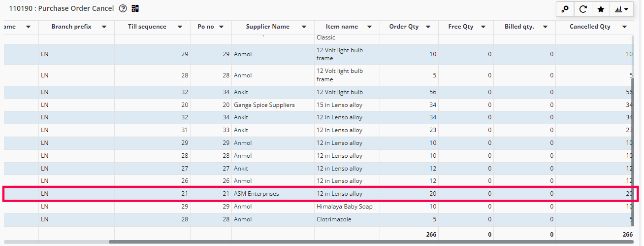Select the ASM Enterprises supplier cell
The height and width of the screenshot is (246, 644).
[x=257, y=194]
